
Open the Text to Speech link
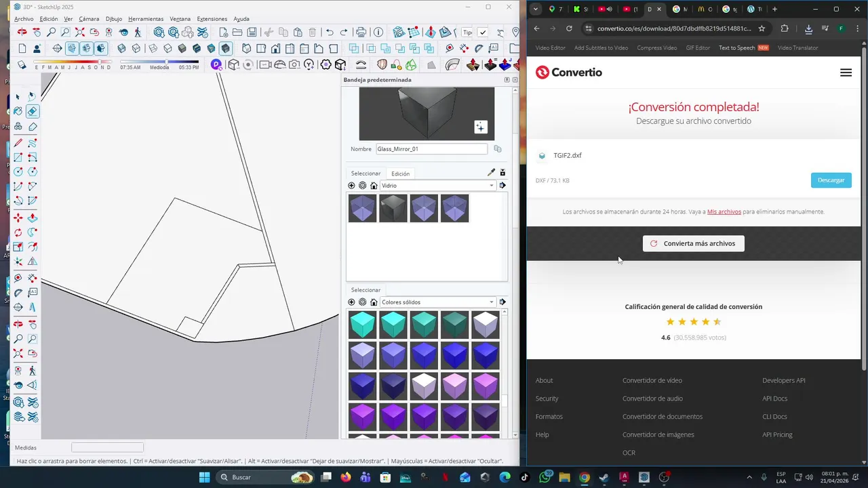(x=736, y=48)
